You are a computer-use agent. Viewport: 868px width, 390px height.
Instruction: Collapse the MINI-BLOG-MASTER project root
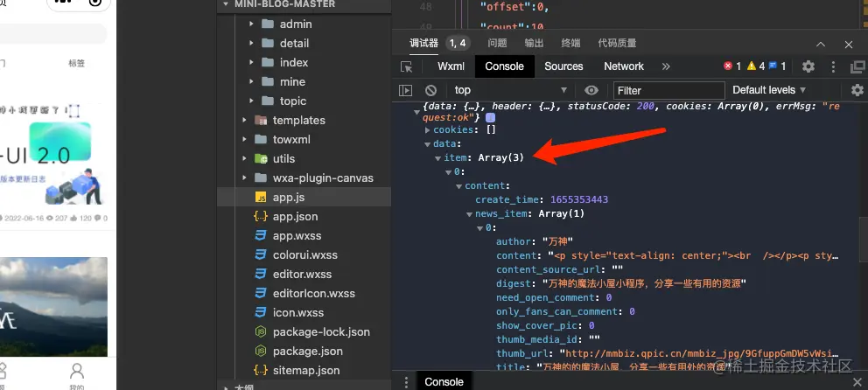[x=225, y=3]
